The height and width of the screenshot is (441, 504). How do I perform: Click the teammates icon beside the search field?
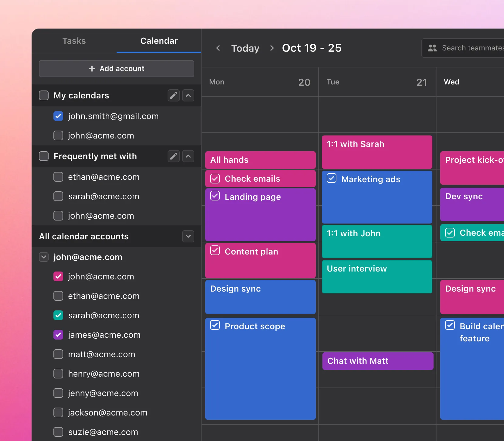432,48
